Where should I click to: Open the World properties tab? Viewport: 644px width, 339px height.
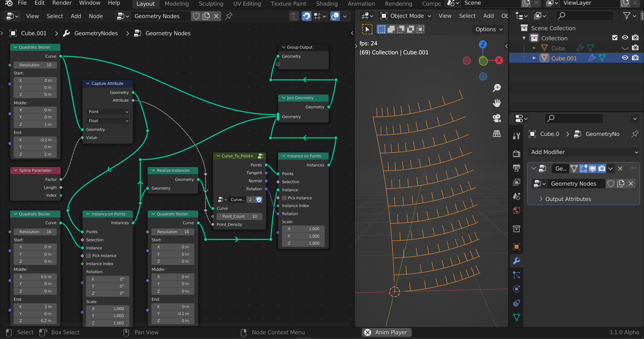point(517,210)
